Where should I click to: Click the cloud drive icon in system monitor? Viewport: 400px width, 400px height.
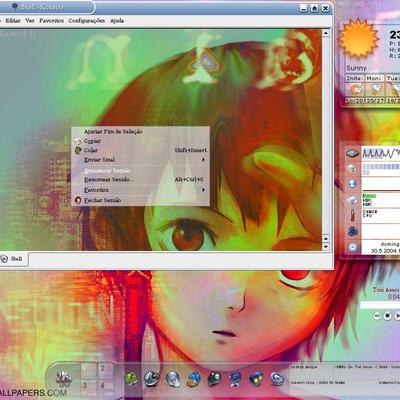(x=353, y=200)
